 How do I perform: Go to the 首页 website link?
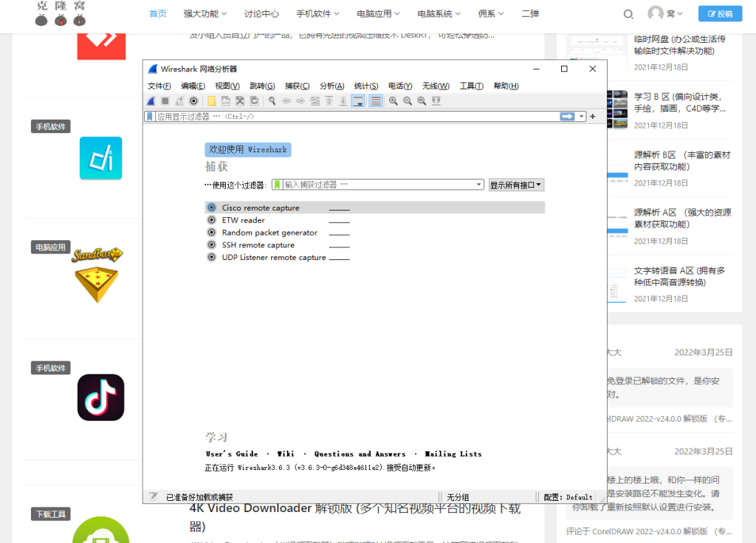[x=158, y=13]
